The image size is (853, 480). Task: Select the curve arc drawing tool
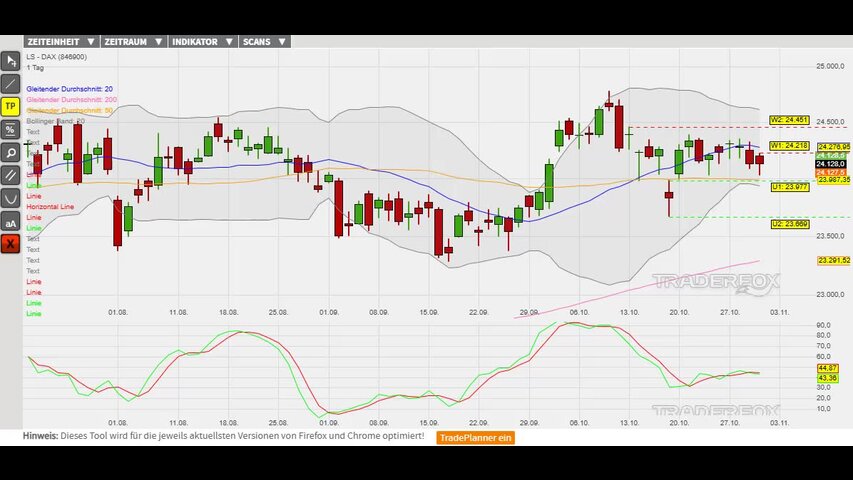coord(11,198)
